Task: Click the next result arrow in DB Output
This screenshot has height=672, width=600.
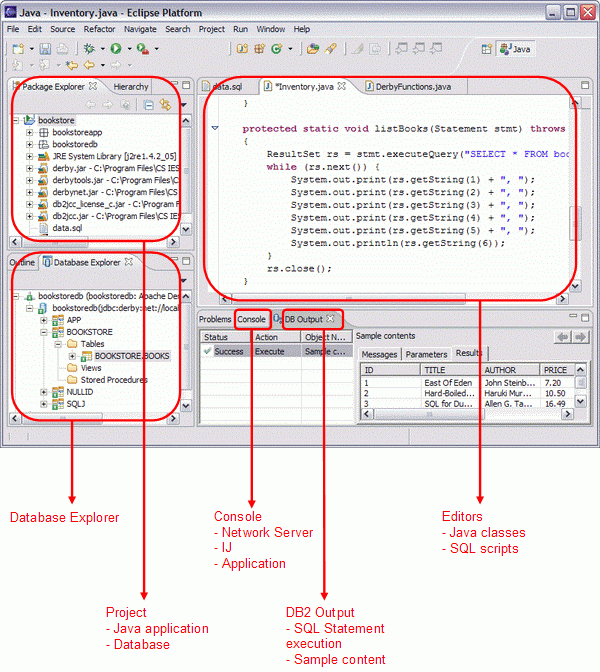Action: (580, 337)
